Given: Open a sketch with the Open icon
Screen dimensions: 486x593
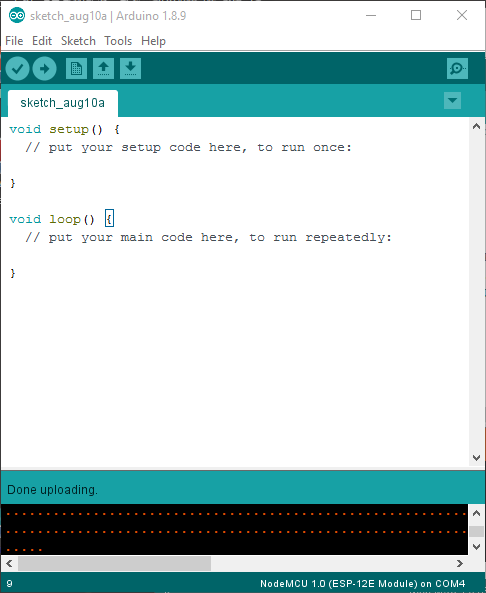Looking at the screenshot, I should [103, 68].
